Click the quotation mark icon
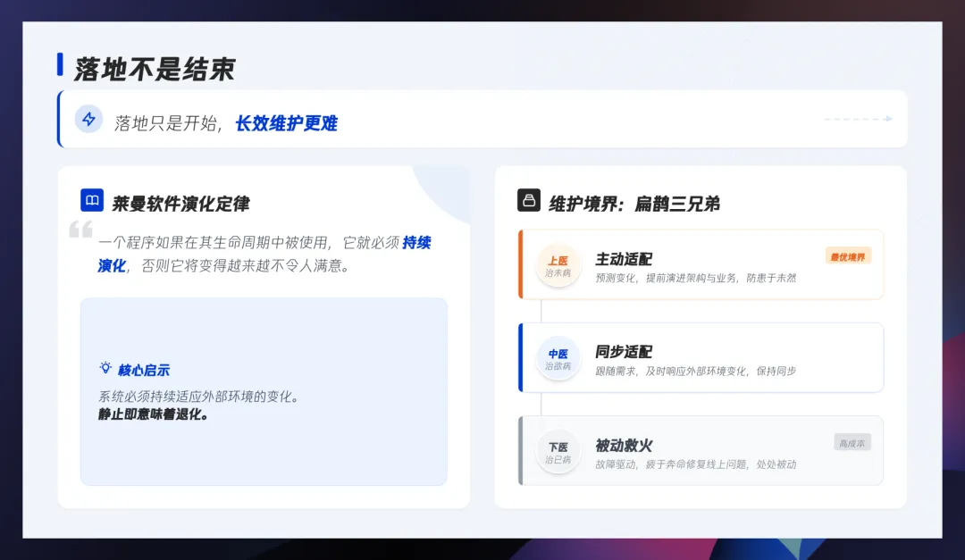 coord(80,230)
